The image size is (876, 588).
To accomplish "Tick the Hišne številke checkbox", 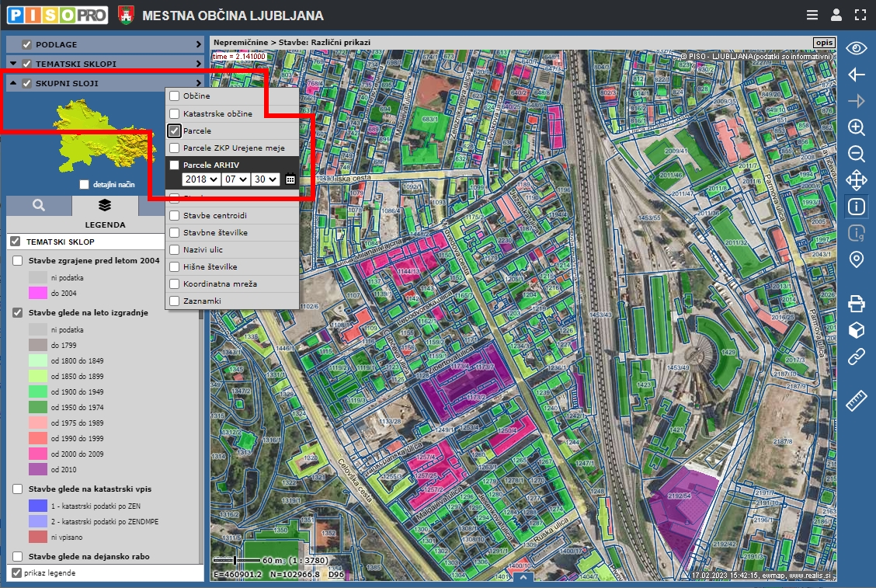I will pos(175,266).
